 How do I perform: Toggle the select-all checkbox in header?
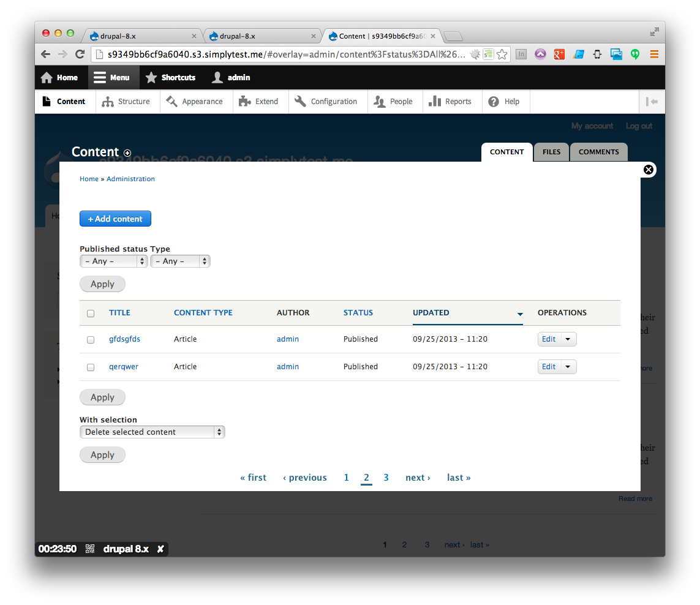click(x=91, y=314)
